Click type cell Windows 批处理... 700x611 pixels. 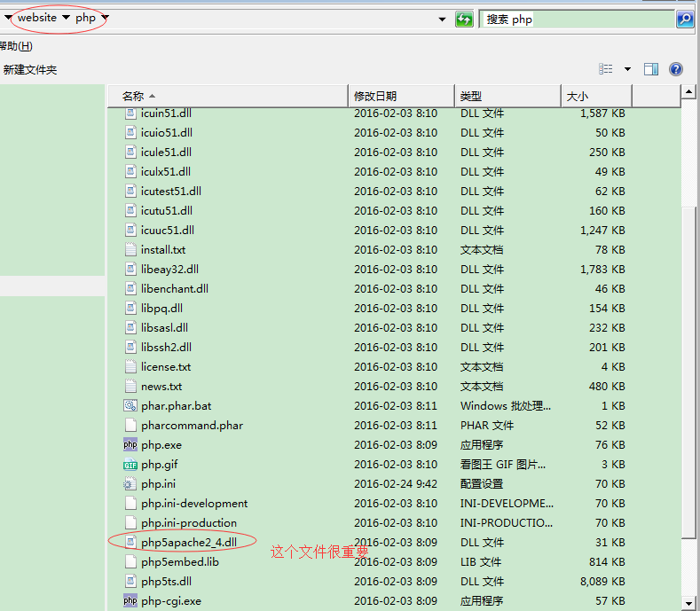[506, 405]
